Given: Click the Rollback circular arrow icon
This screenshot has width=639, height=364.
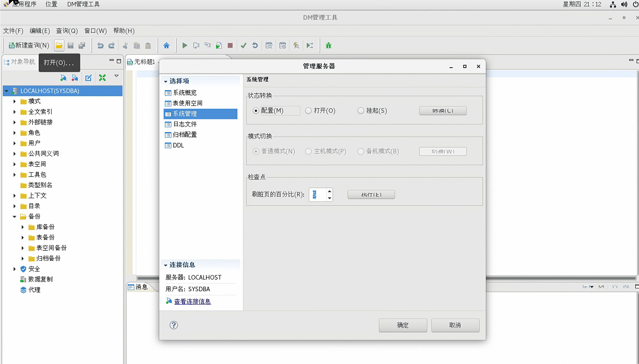Looking at the screenshot, I should [x=255, y=45].
